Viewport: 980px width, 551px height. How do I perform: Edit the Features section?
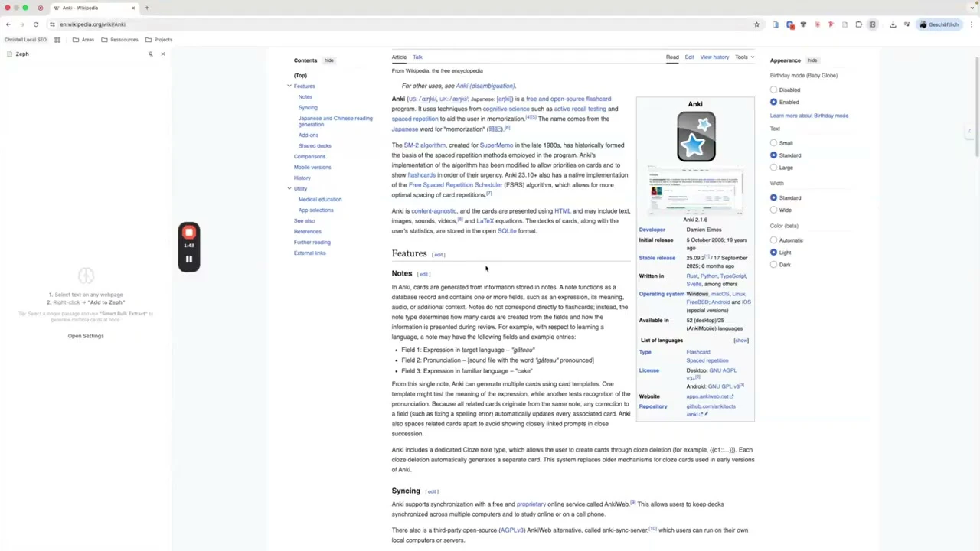coord(439,255)
